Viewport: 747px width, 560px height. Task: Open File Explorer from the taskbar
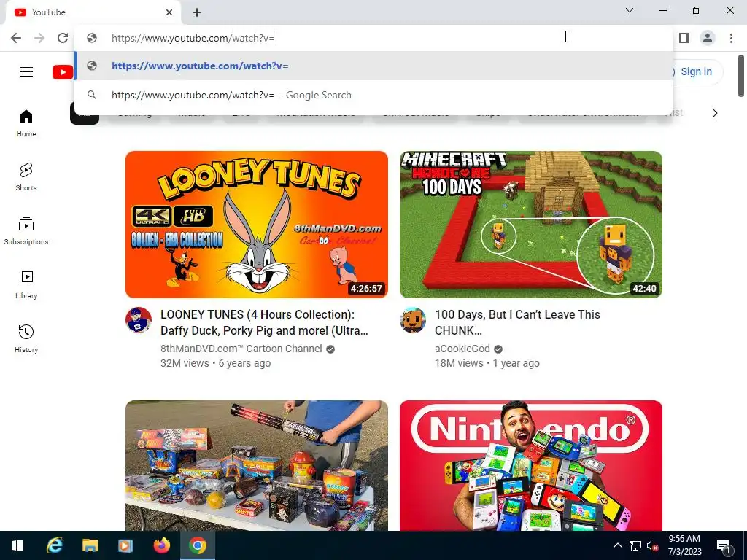pos(90,545)
